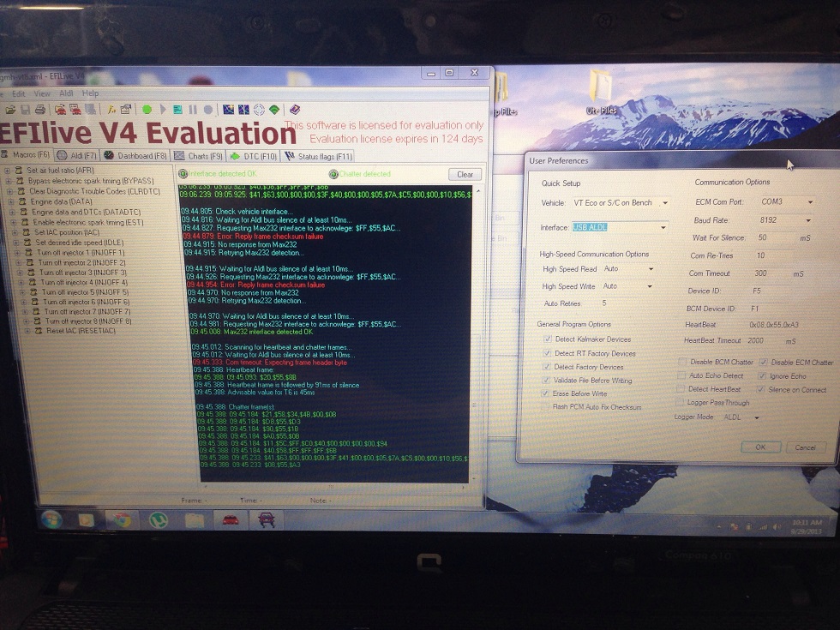Switch to the Dashboard (F8) tab
The height and width of the screenshot is (630, 840).
[x=135, y=155]
